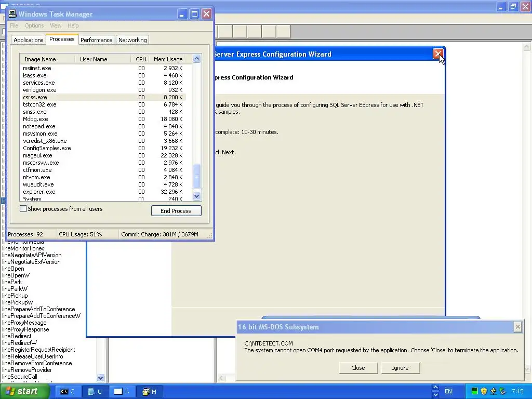Select the Processes tab

click(62, 39)
